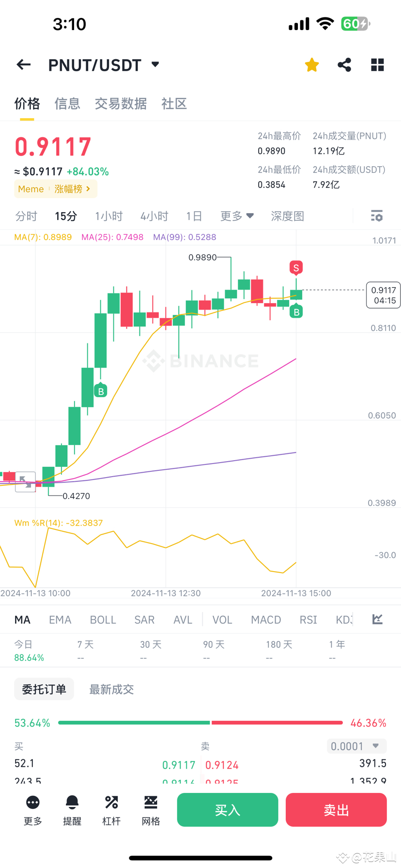Select the 1小时 timeframe
Image resolution: width=401 pixels, height=868 pixels.
(x=109, y=216)
